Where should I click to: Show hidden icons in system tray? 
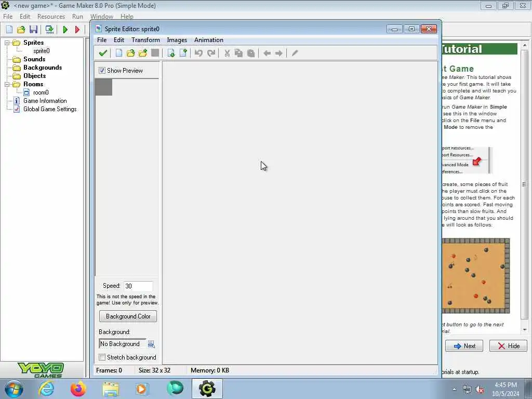click(x=454, y=390)
